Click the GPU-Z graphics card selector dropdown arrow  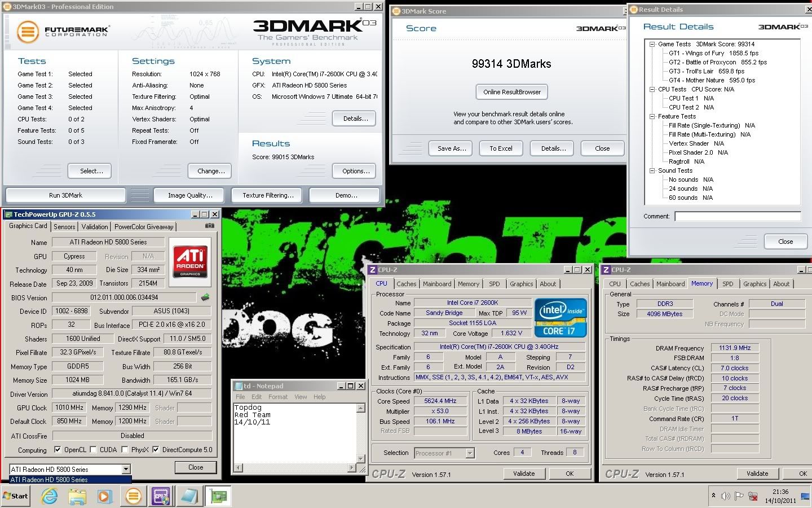(126, 469)
